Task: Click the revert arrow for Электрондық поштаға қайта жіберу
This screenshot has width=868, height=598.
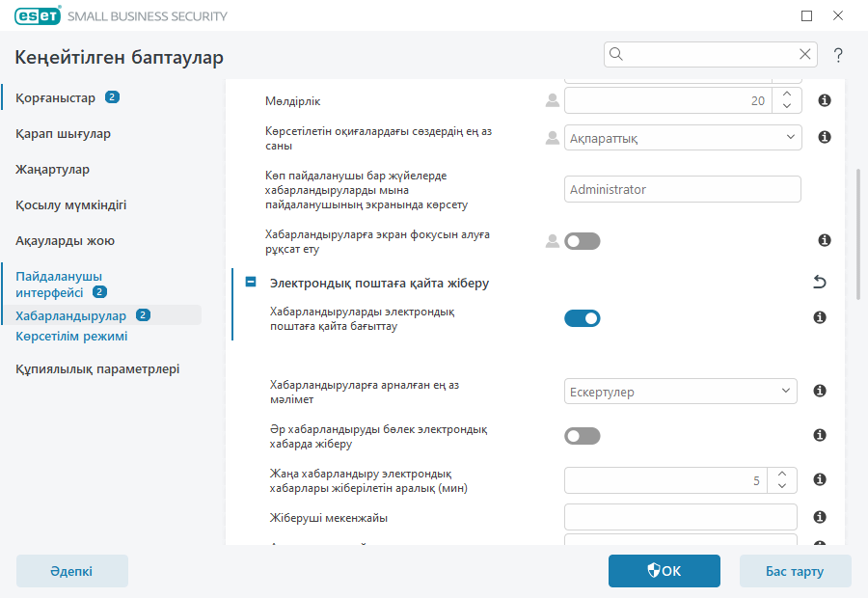Action: [x=819, y=283]
